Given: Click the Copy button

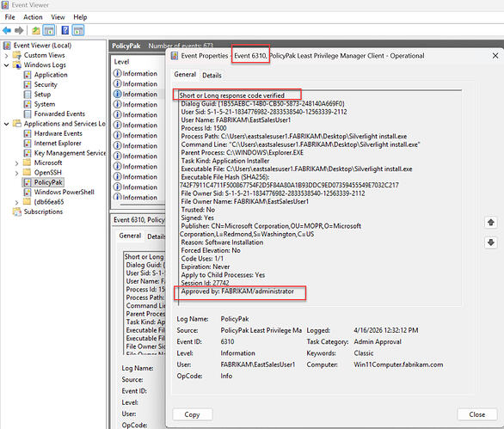Looking at the screenshot, I should point(192,414).
